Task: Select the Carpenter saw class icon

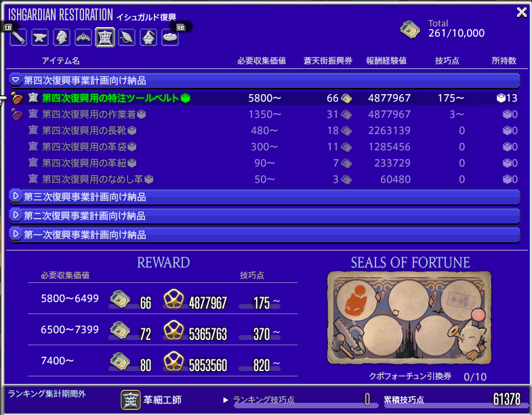Action: 18,37
